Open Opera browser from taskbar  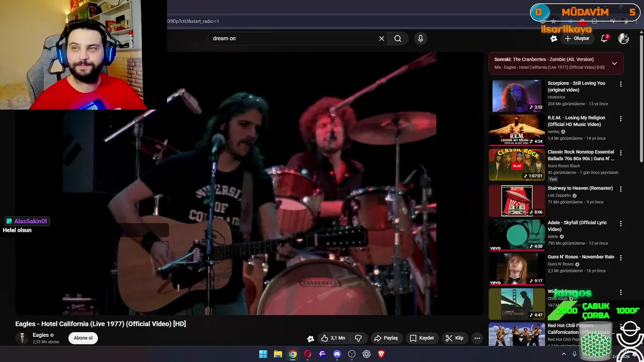point(307,354)
